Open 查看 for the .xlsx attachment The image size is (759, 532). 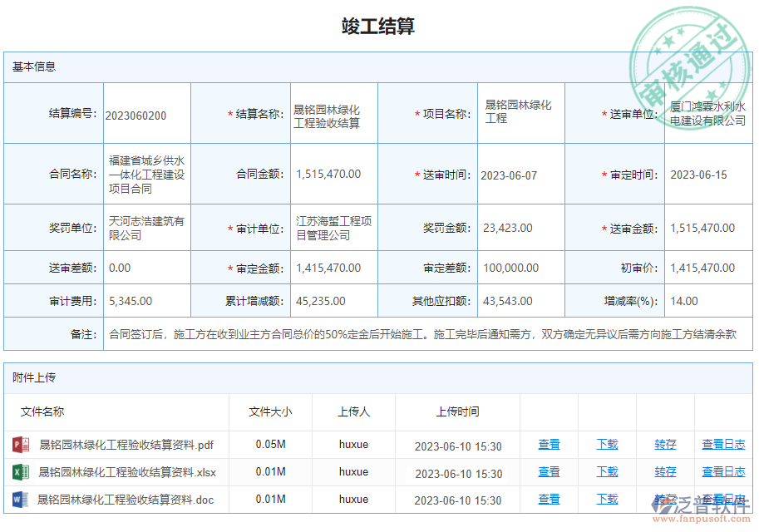coord(549,472)
